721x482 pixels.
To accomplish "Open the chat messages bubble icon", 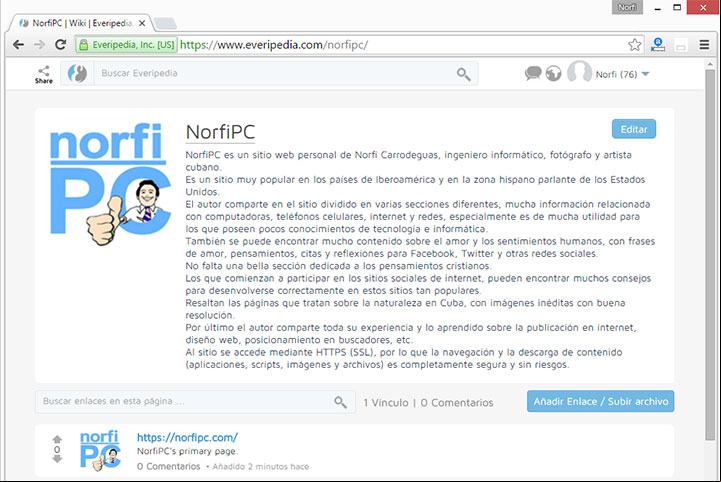I will 533,73.
